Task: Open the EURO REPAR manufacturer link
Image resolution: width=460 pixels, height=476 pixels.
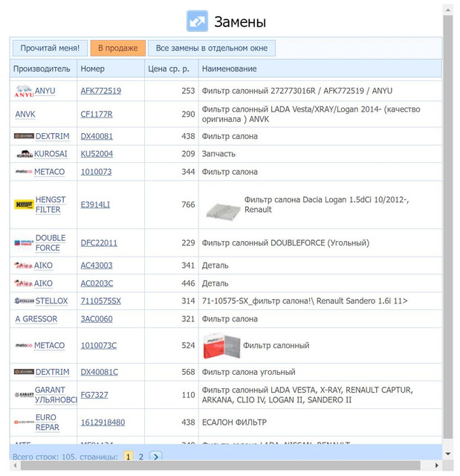Action: tap(48, 422)
